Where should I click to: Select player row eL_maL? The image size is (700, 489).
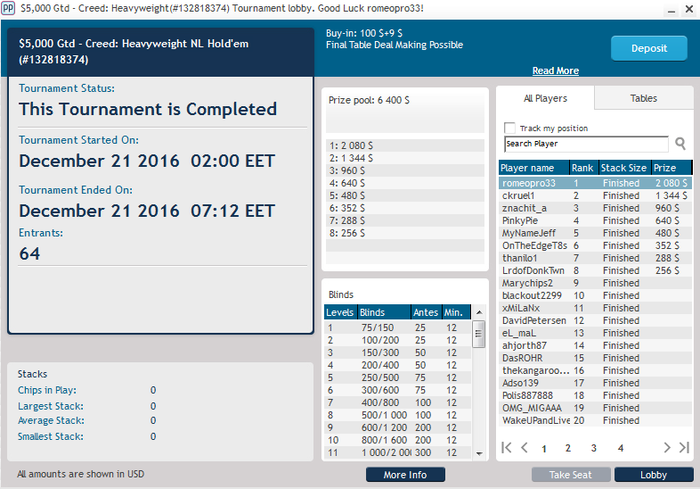coord(595,333)
